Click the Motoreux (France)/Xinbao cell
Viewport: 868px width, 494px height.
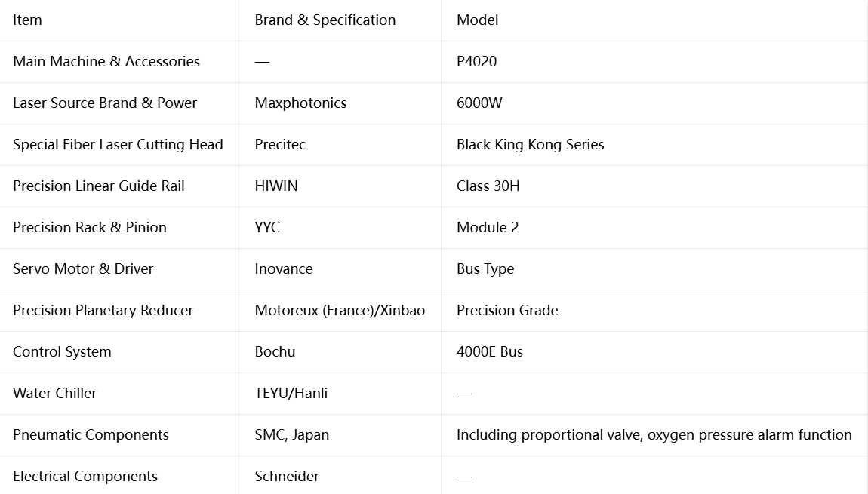(x=340, y=310)
